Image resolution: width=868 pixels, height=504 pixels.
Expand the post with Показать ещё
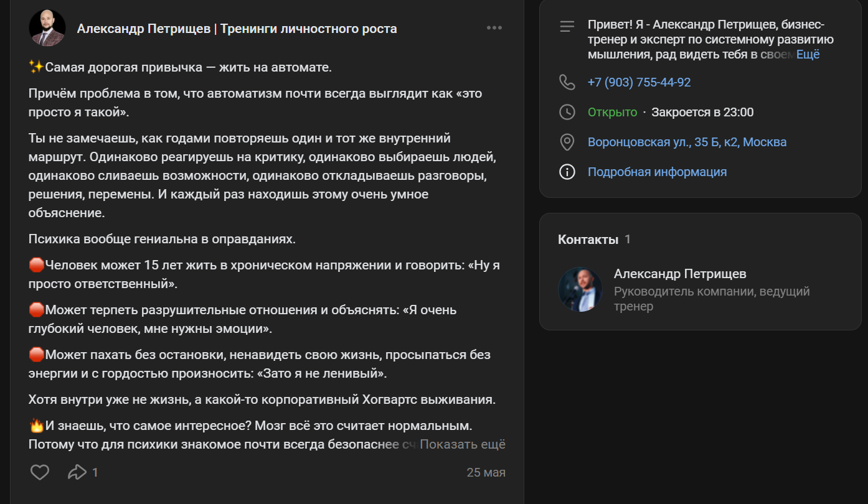(x=463, y=444)
